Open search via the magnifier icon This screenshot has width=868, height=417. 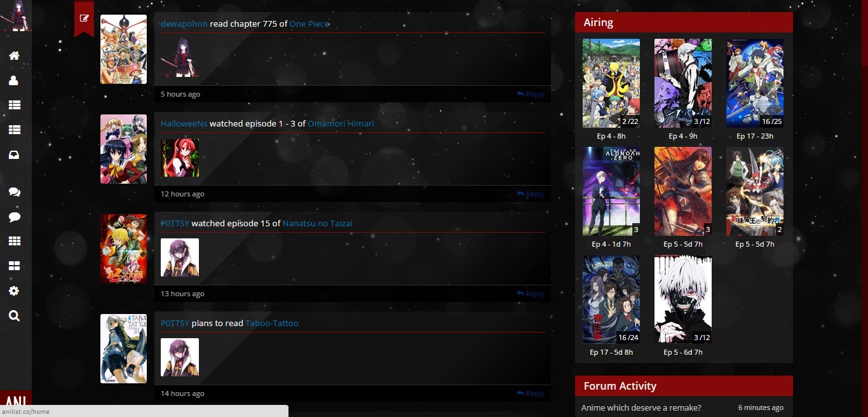point(14,316)
